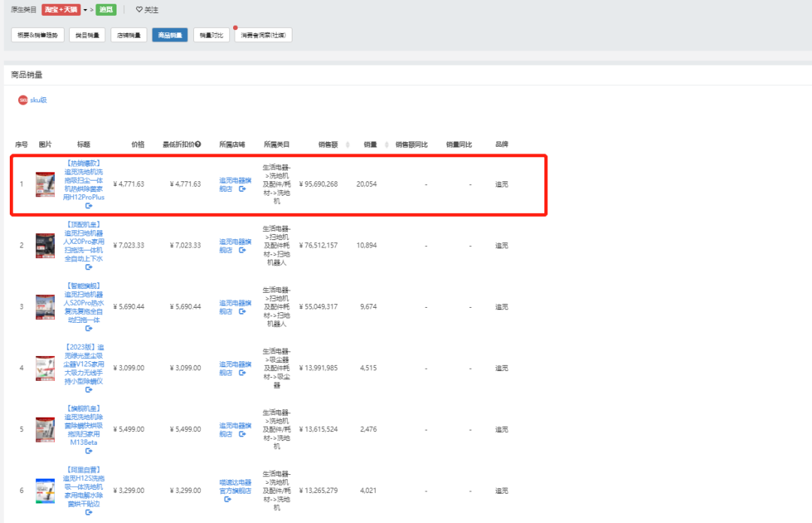Click the red 淘宝+天猫 tag
This screenshot has width=812, height=523.
tap(61, 10)
